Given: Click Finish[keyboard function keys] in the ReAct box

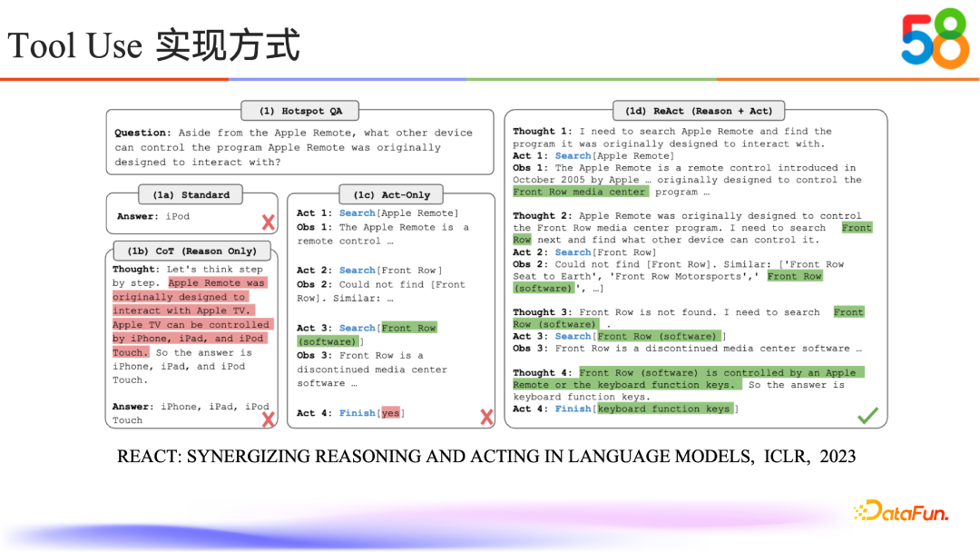Looking at the screenshot, I should coord(646,409).
